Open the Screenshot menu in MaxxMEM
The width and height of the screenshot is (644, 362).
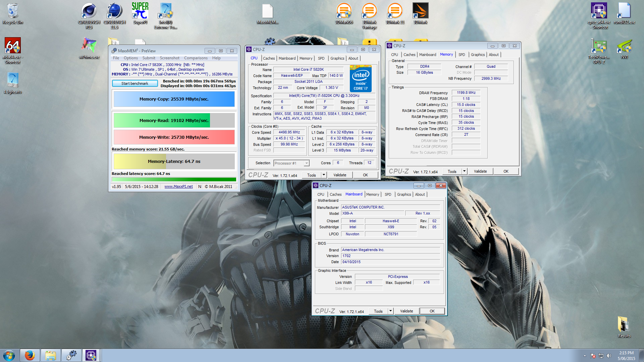[169, 58]
